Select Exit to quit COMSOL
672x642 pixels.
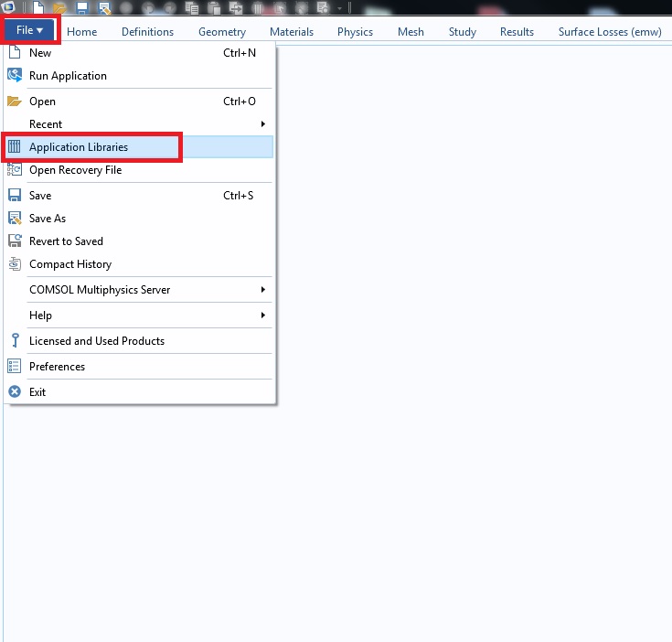click(37, 392)
